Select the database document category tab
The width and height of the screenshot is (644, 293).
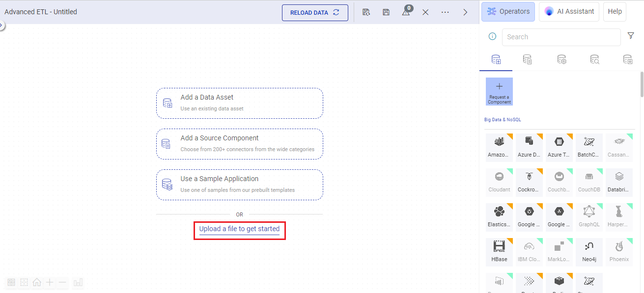point(527,59)
